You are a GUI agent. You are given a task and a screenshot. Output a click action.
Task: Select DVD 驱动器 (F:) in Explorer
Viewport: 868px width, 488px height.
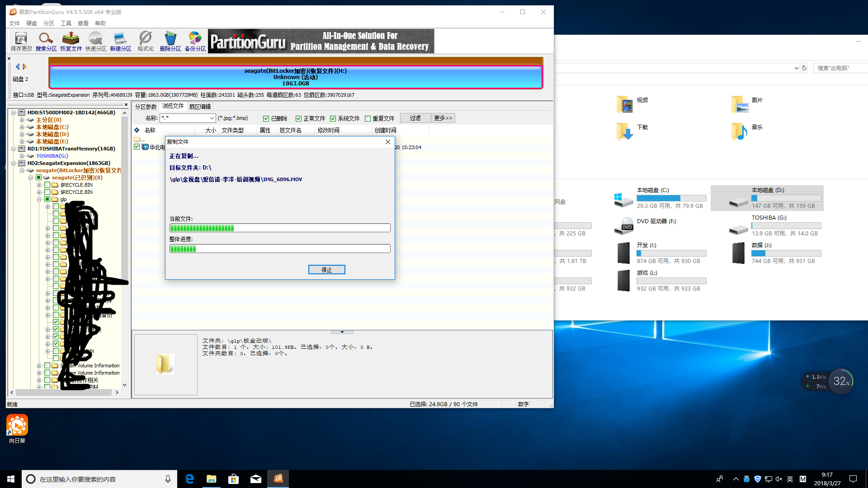click(646, 225)
